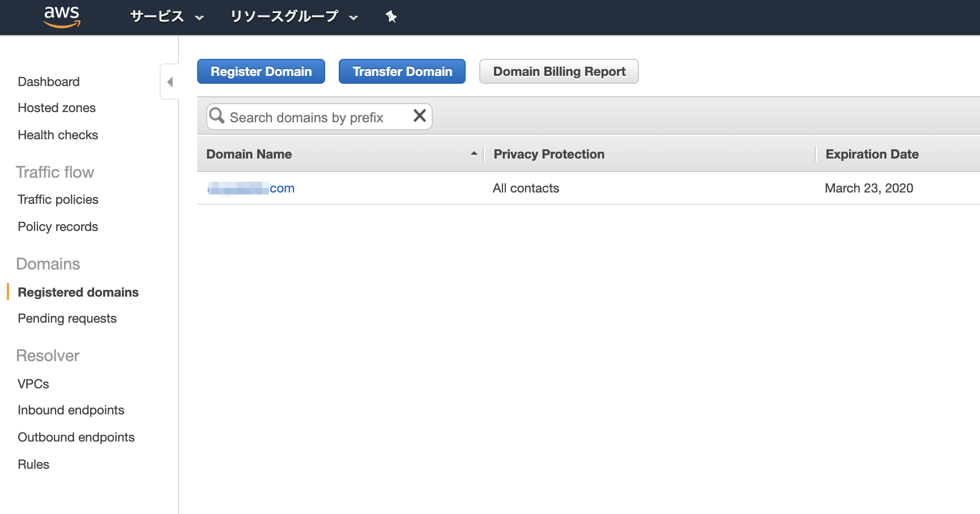Click in Search domains by prefix field
Screen dimensions: 980x514
point(317,117)
